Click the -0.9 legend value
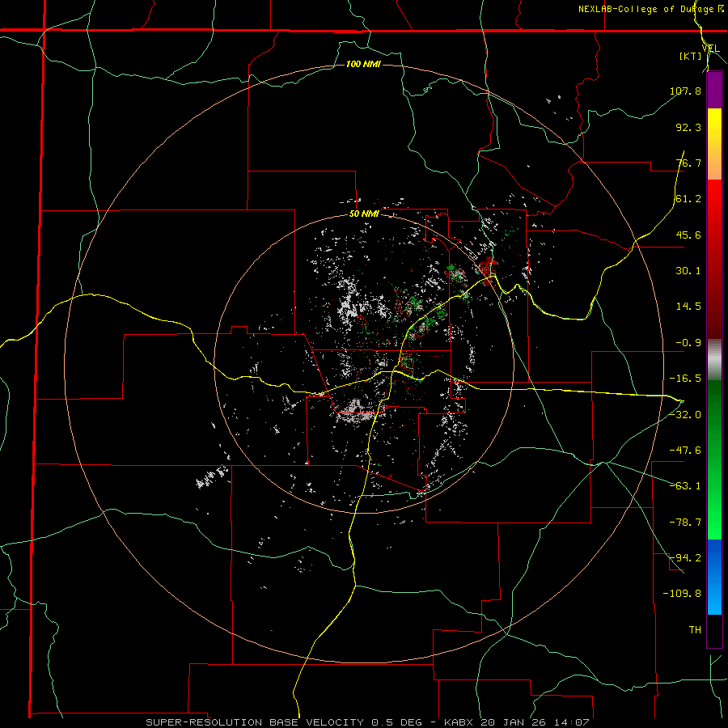The height and width of the screenshot is (728, 728). pos(688,343)
